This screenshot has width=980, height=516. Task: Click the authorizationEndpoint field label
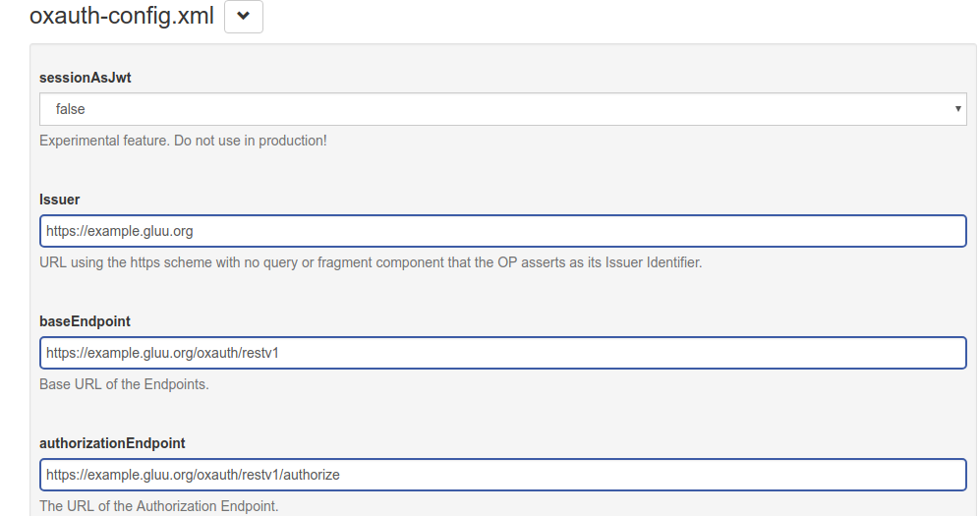tap(112, 443)
